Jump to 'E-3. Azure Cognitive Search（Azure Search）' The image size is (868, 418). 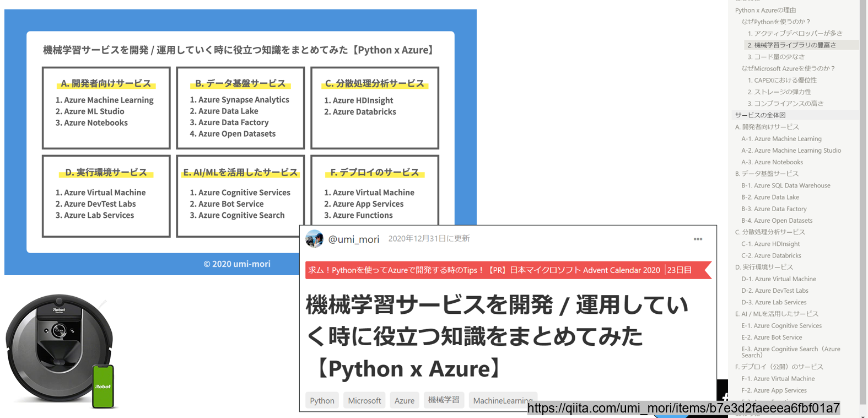pyautogui.click(x=791, y=352)
